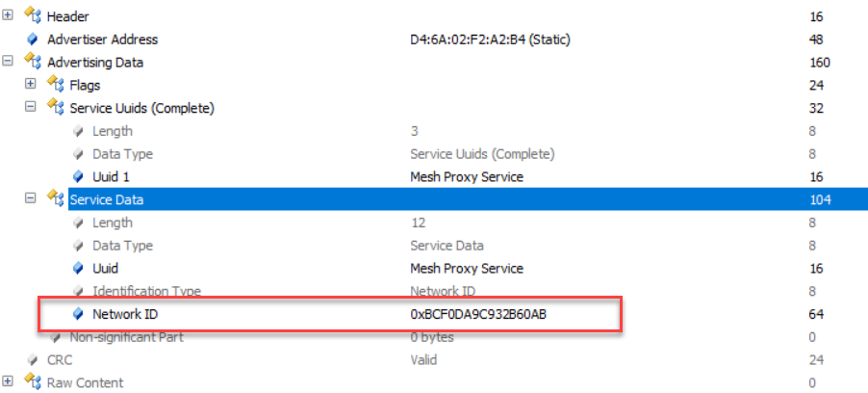Click the address value D4:6A:02:F2:A2:B4 (Static)

click(484, 39)
